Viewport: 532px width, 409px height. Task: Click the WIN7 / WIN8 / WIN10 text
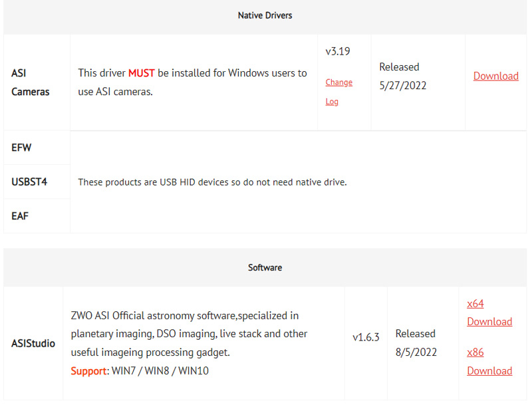point(160,371)
